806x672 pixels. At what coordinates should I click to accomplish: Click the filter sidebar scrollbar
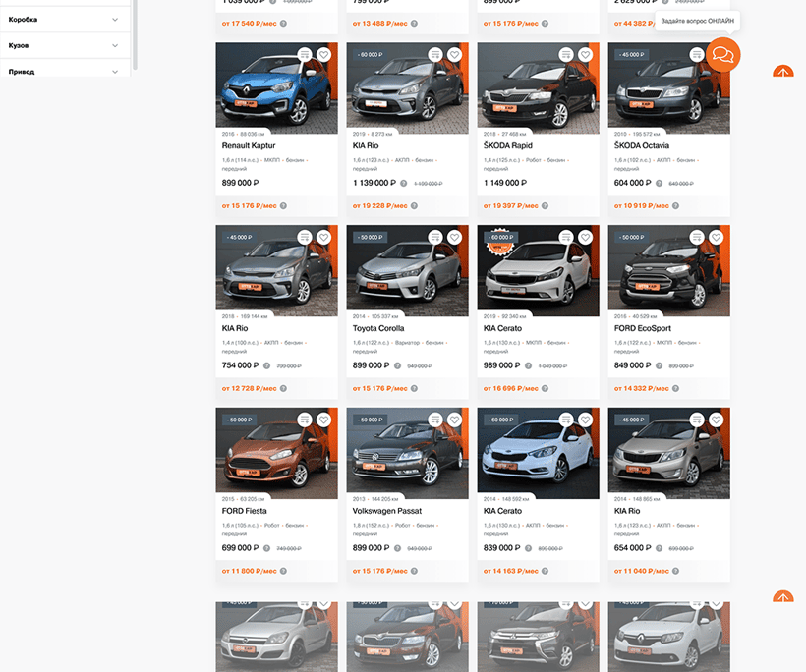pos(136,34)
